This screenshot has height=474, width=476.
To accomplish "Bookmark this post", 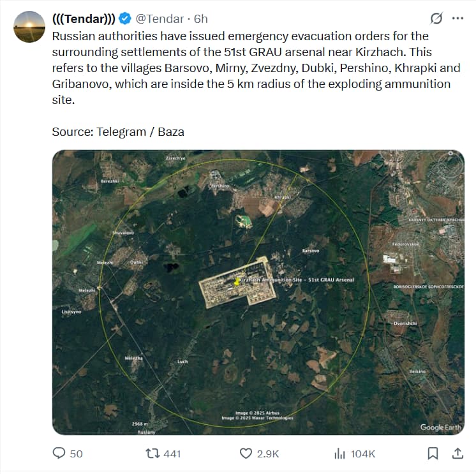I will click(x=433, y=454).
